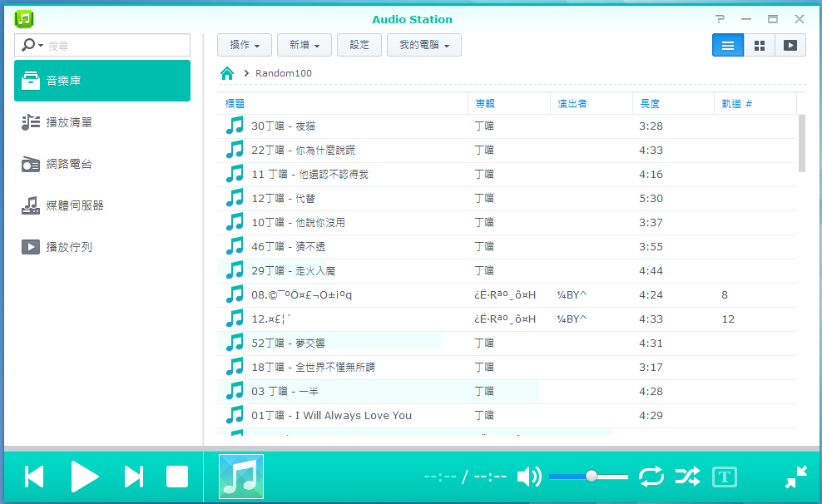Open the help question mark icon
The height and width of the screenshot is (504, 822).
point(720,19)
